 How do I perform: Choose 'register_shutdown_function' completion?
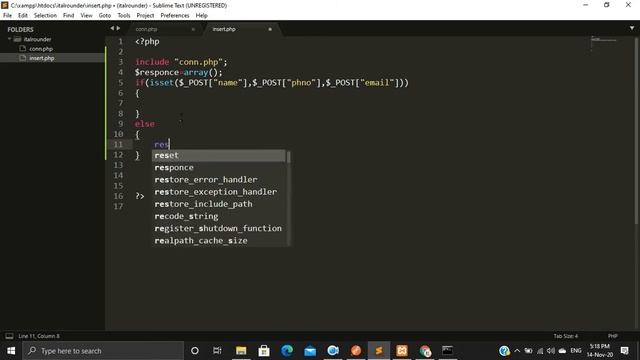219,228
